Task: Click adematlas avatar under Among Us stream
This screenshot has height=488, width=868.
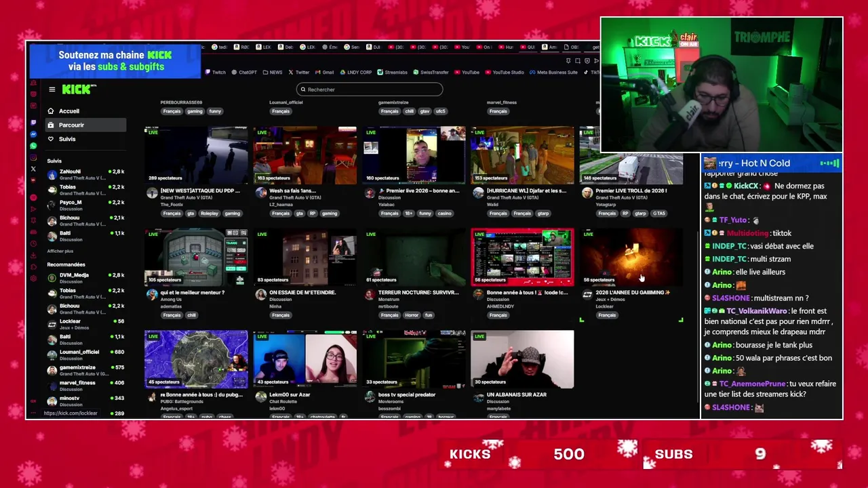Action: (x=152, y=295)
